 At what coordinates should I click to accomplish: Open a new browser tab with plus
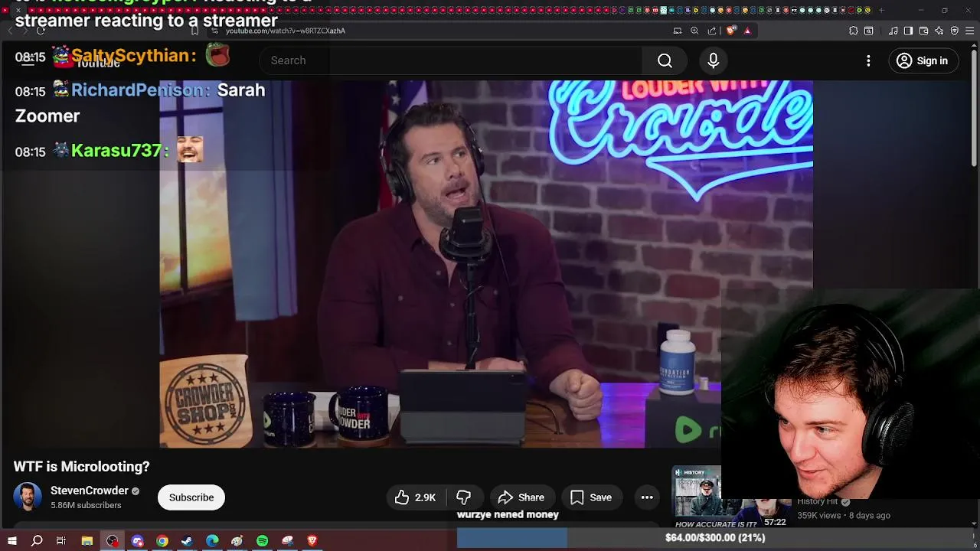click(x=881, y=10)
